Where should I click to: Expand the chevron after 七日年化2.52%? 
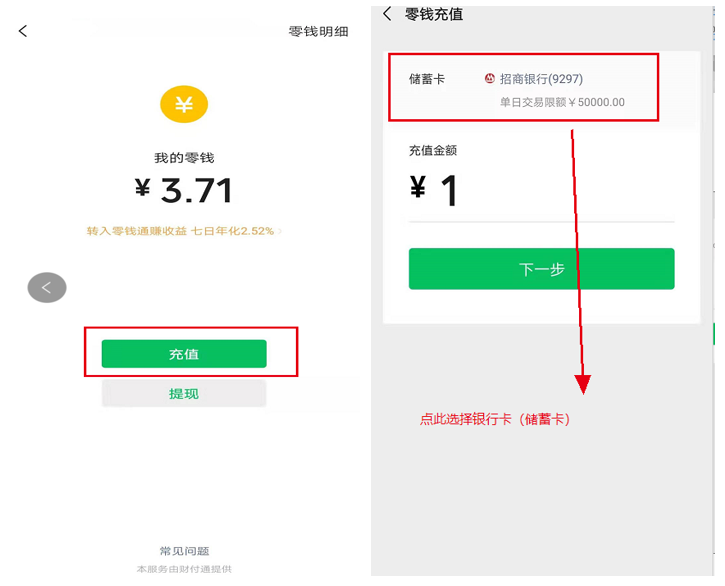pos(280,231)
